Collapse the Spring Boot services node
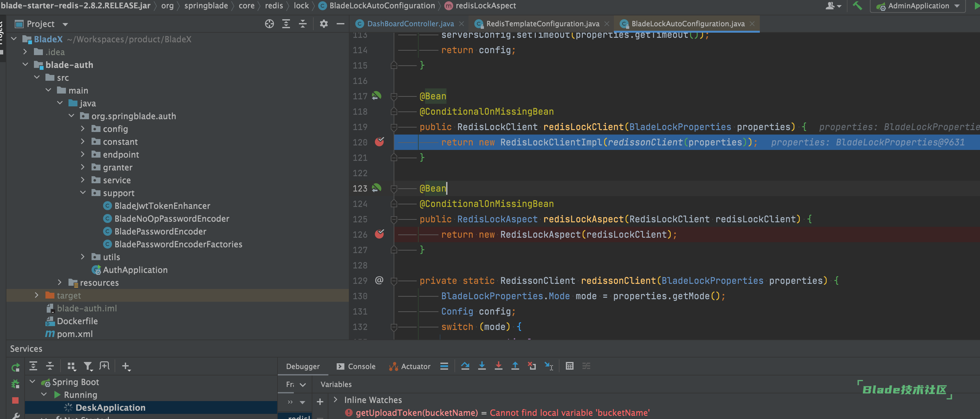The width and height of the screenshot is (980, 419). pyautogui.click(x=33, y=382)
